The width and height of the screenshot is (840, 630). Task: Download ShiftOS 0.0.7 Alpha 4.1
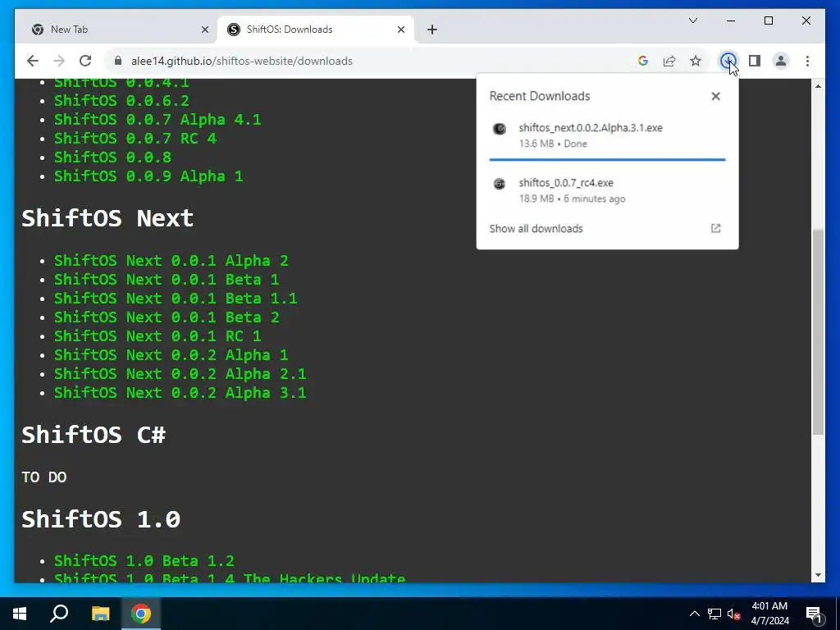(157, 120)
